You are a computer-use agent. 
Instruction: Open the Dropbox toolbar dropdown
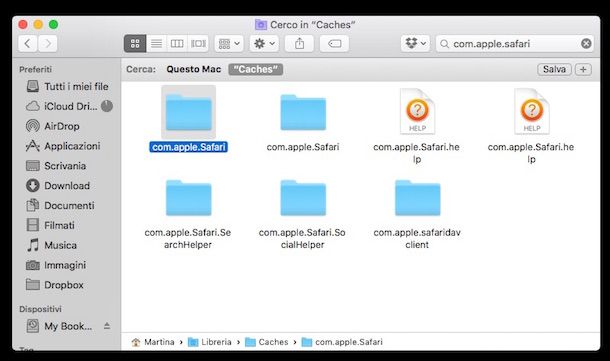415,44
